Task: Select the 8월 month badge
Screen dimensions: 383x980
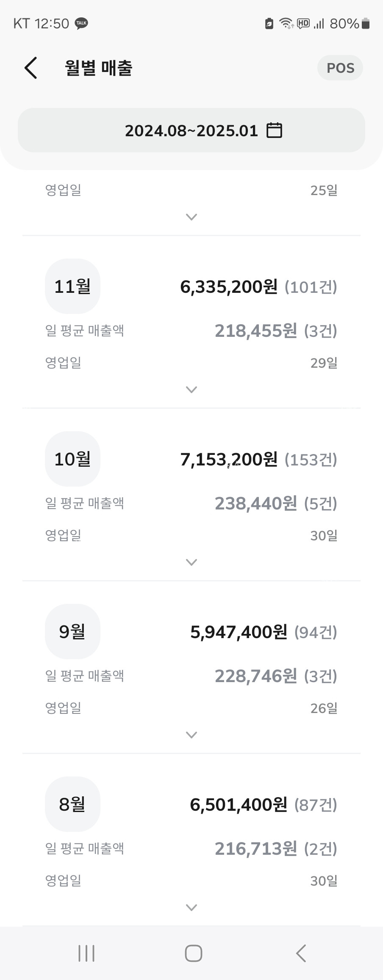Action: coord(72,804)
